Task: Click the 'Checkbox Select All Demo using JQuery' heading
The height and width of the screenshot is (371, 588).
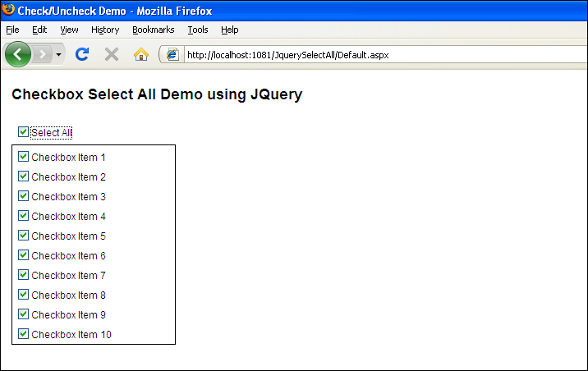Action: click(x=157, y=94)
